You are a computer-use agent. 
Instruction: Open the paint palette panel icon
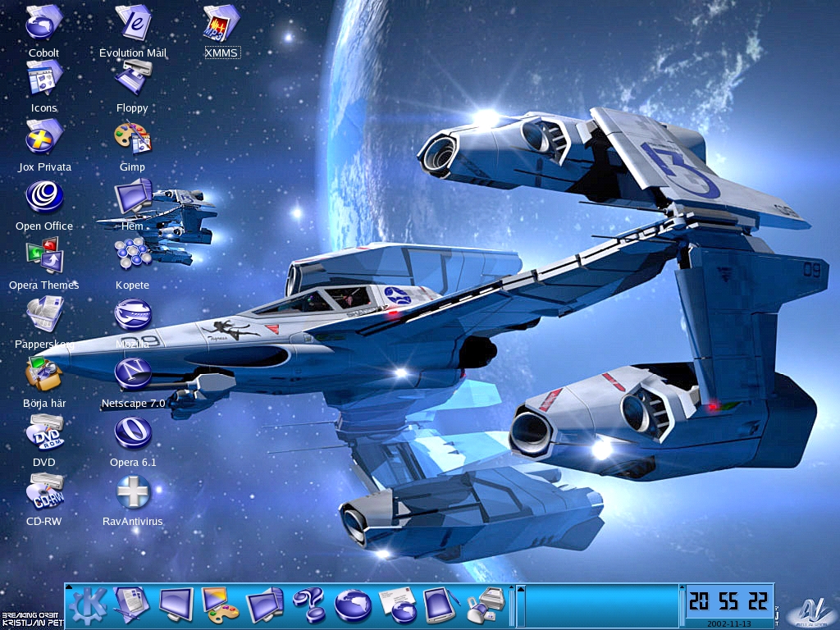point(220,605)
